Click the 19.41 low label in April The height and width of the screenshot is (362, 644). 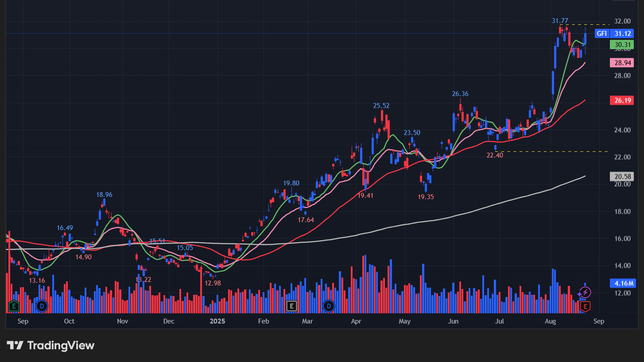[x=365, y=195]
